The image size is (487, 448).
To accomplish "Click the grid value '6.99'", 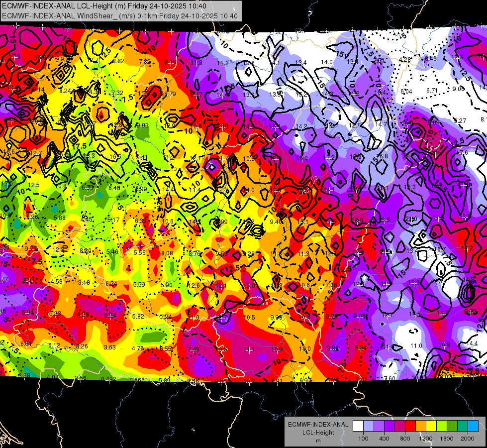I will [x=141, y=189].
